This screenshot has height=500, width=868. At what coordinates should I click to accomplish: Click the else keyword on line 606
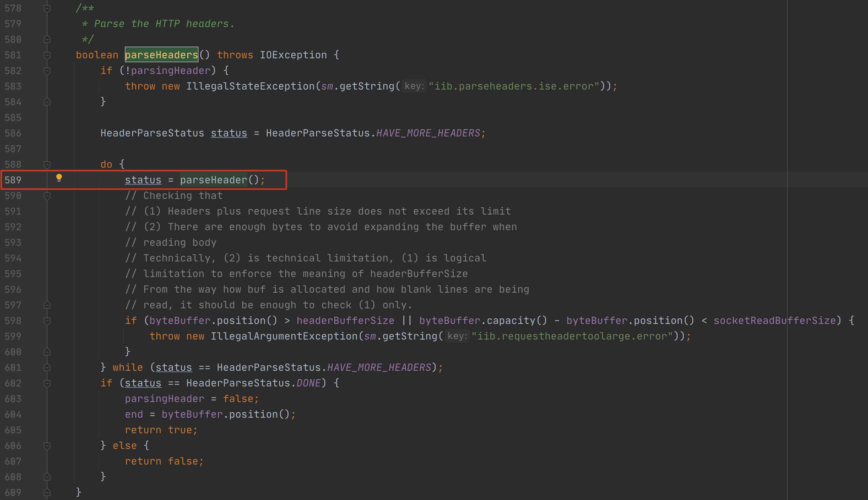(125, 446)
